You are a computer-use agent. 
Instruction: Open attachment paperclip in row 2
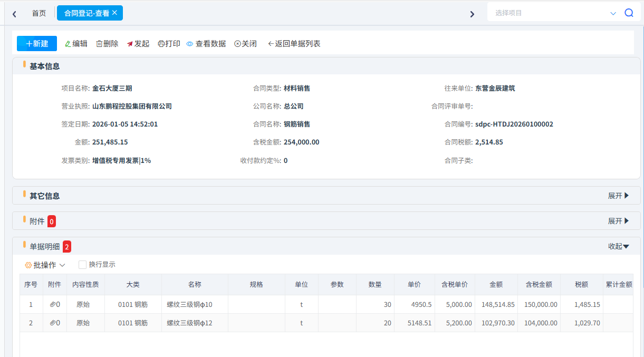tap(53, 323)
